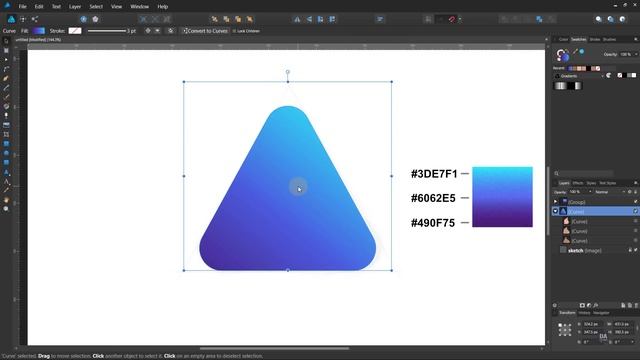Click the horizontal canvas scrollbar
Screen dimensions: 640x360
pos(274,349)
